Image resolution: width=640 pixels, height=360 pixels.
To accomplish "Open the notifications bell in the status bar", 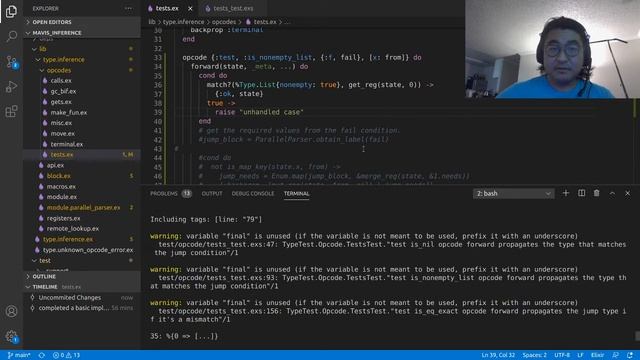I will [x=630, y=355].
